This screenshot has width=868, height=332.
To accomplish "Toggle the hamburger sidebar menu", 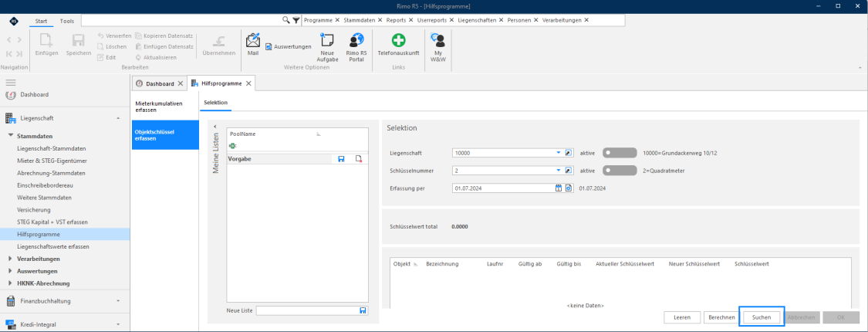I will pyautogui.click(x=11, y=82).
